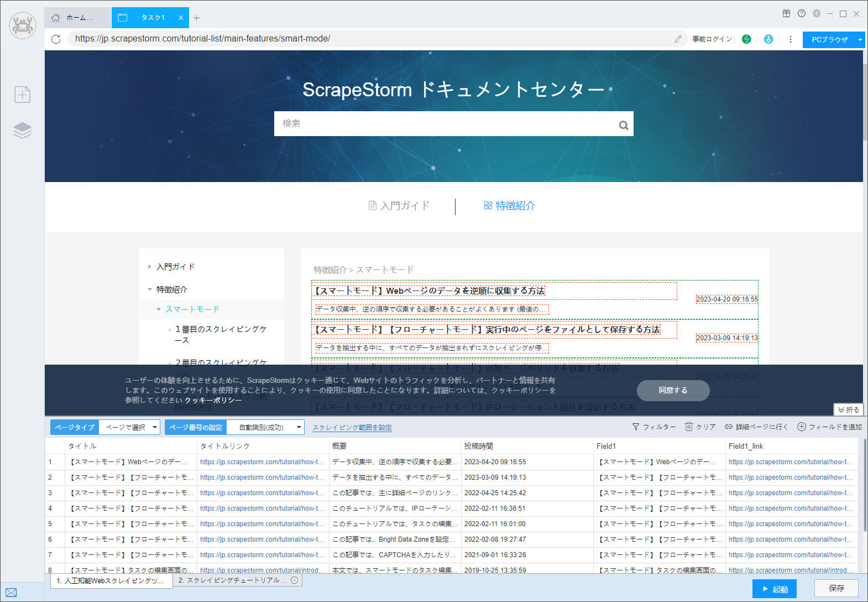868x602 pixels.
Task: Click the スクレイピング範囲を設定 link
Action: pos(352,428)
